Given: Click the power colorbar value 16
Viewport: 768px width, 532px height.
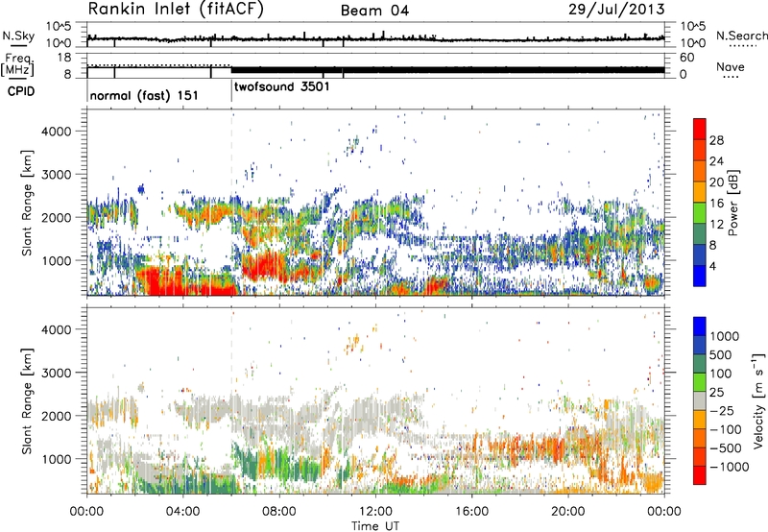Looking at the screenshot, I should coord(716,204).
